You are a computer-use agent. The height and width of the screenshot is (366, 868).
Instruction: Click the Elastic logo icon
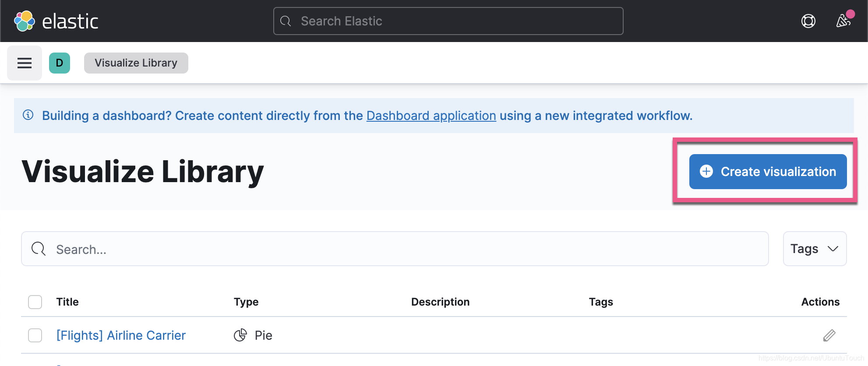click(25, 21)
